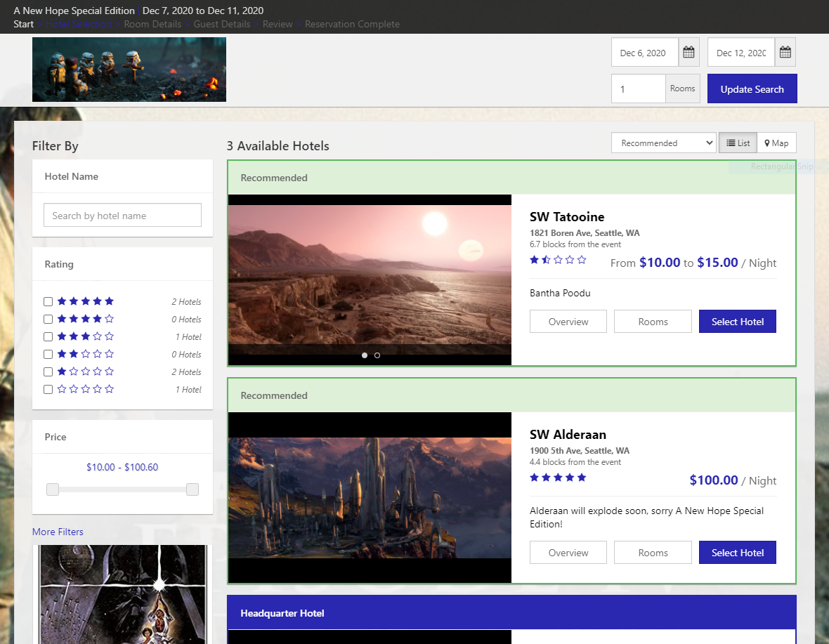Image resolution: width=829 pixels, height=644 pixels.
Task: Open the Recommended sort dropdown
Action: [x=663, y=143]
